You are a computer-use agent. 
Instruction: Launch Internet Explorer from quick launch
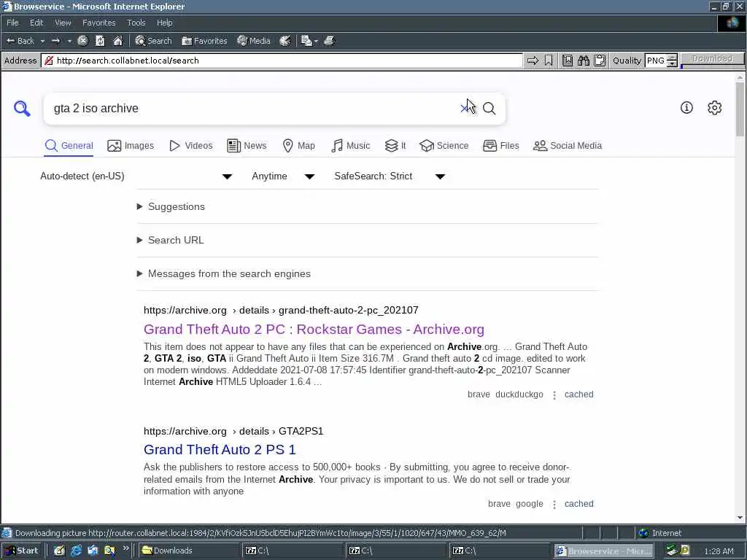click(x=76, y=551)
